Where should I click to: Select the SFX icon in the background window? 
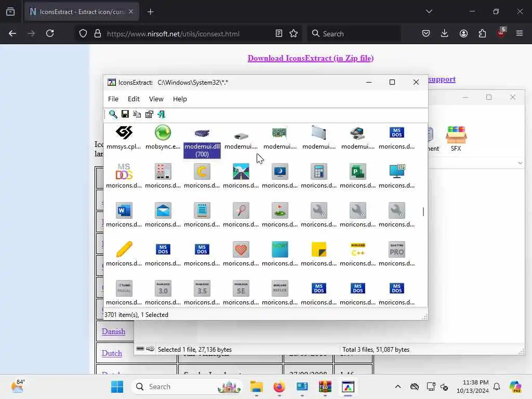[456, 139]
